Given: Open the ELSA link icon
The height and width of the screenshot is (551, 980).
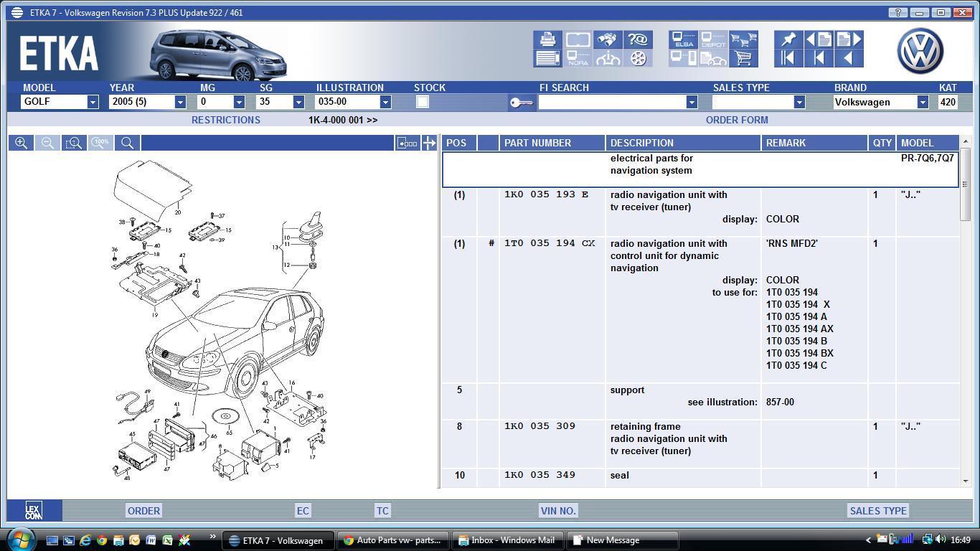Looking at the screenshot, I should [683, 39].
